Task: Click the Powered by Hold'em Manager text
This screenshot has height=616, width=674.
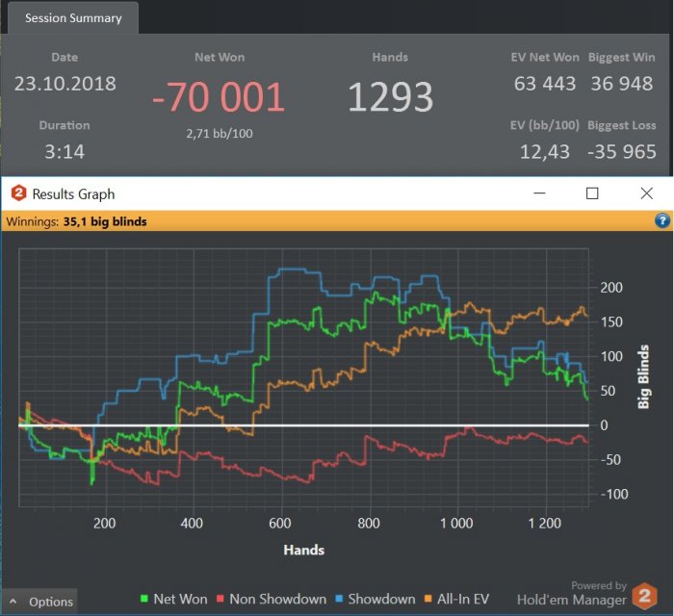Action: [x=572, y=594]
